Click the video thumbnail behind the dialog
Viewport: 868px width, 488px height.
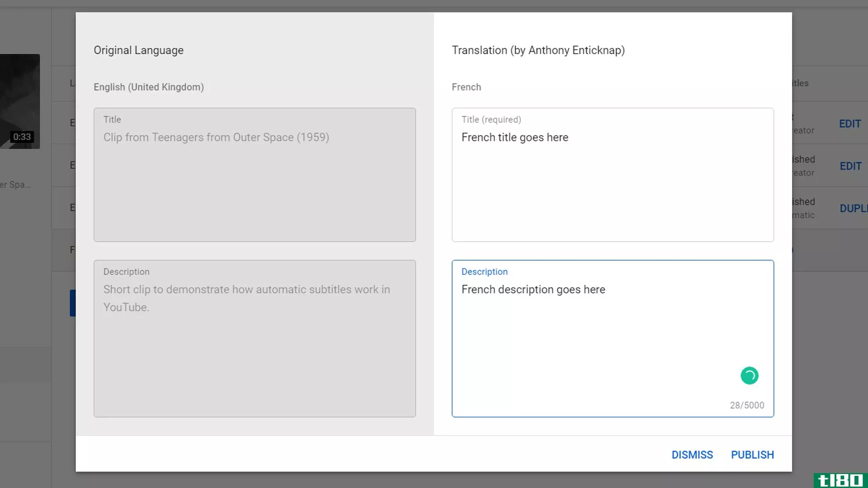pos(20,101)
